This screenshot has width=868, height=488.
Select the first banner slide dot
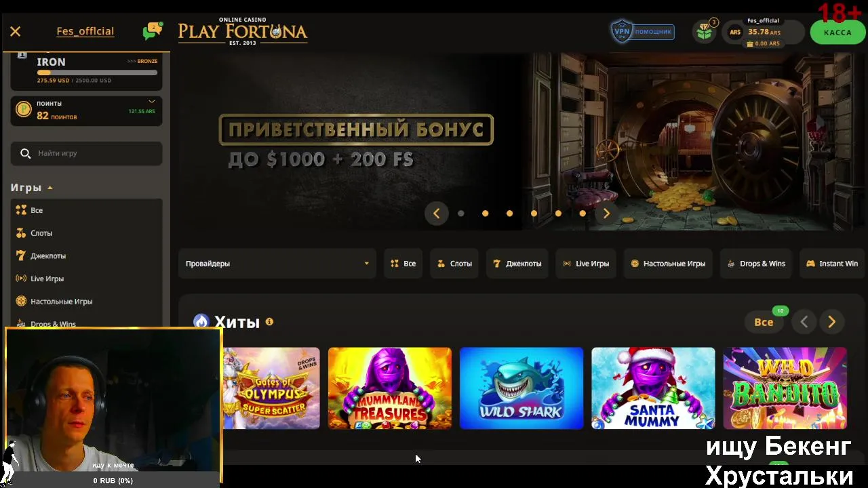(x=461, y=213)
